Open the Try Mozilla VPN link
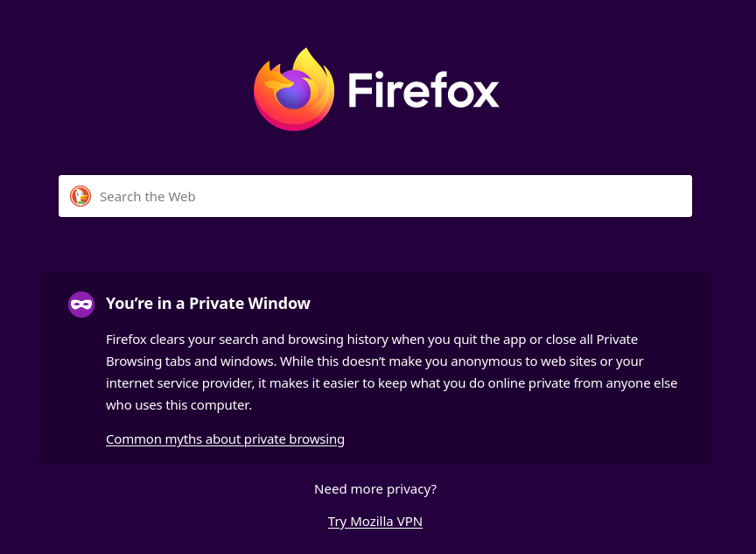 [375, 522]
